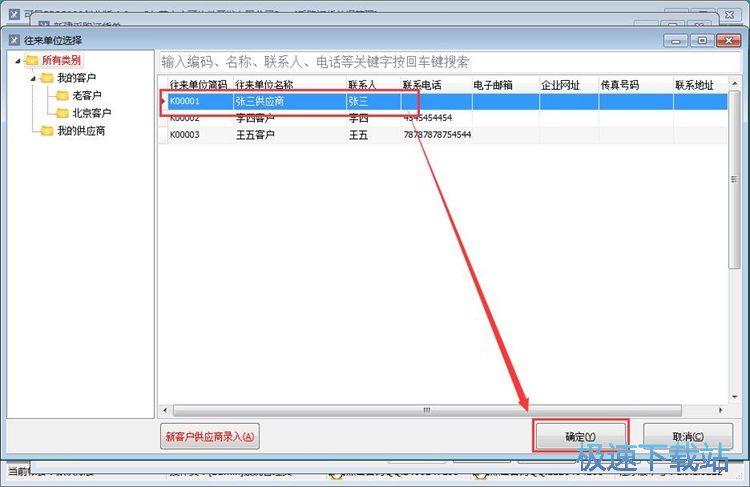Click the 联系地址 column header
This screenshot has width=750, height=487.
tap(700, 85)
